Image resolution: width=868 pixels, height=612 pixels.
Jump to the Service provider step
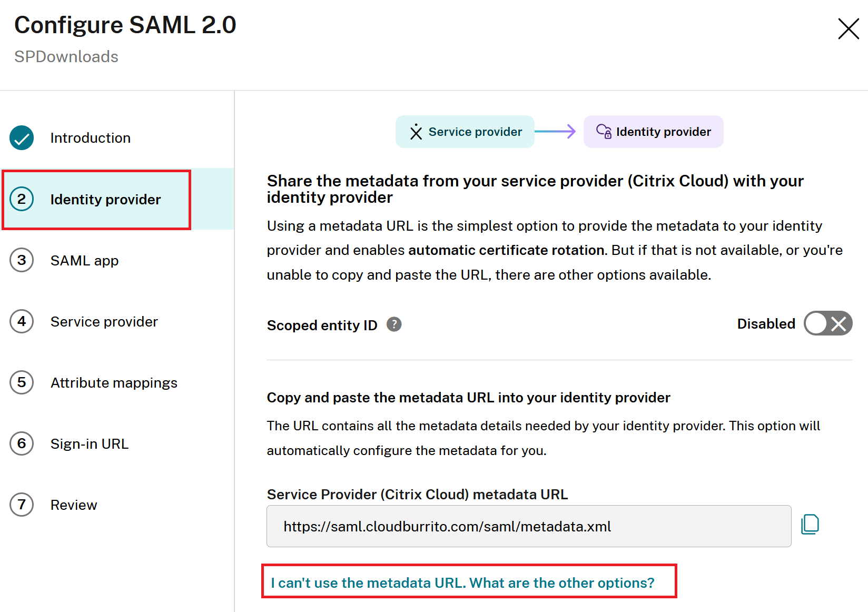click(104, 322)
